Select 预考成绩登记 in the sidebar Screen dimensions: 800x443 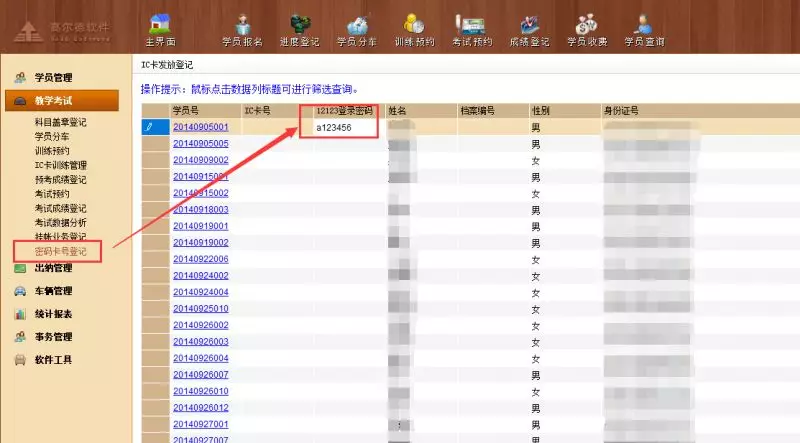click(61, 179)
